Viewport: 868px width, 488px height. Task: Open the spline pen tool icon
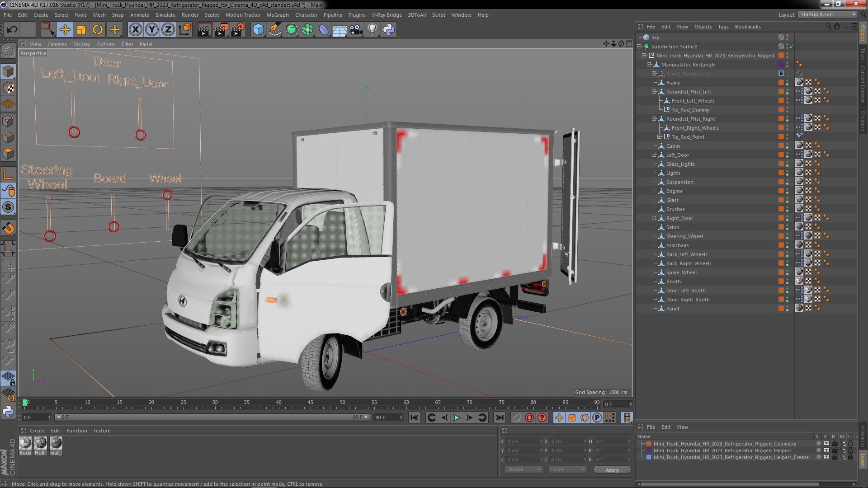274,30
